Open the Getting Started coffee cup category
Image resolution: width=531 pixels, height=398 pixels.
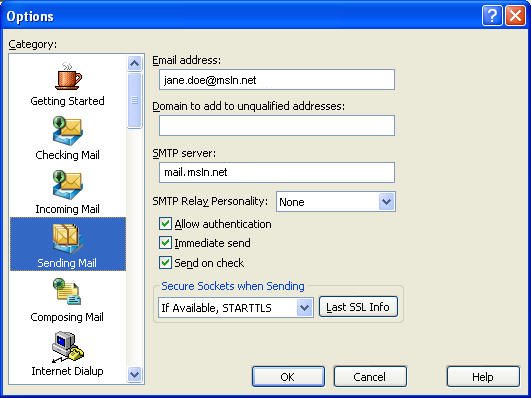(67, 85)
